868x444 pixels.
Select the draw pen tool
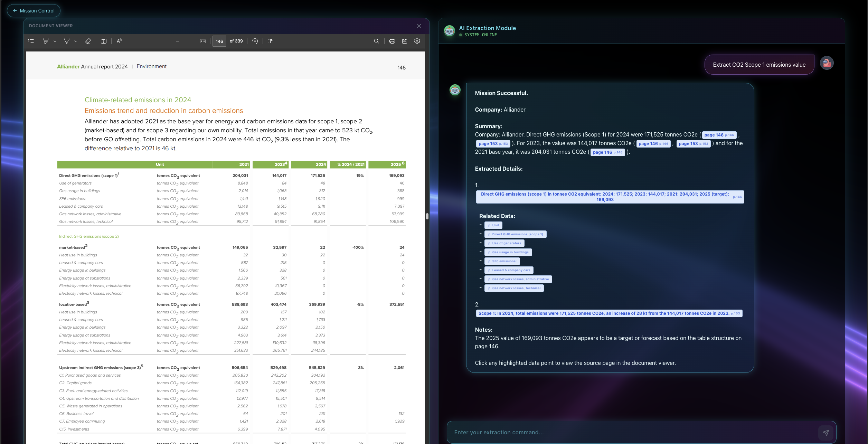coord(67,41)
